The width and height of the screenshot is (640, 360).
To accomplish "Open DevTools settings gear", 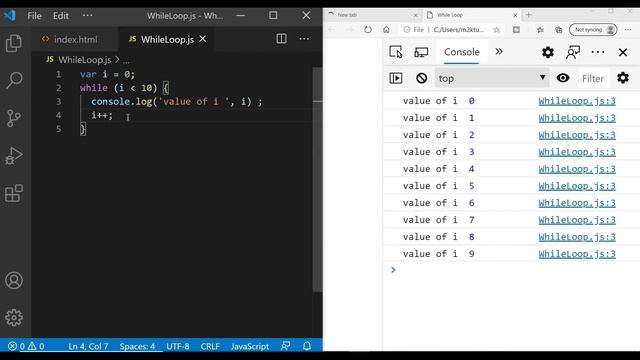I will [x=548, y=52].
